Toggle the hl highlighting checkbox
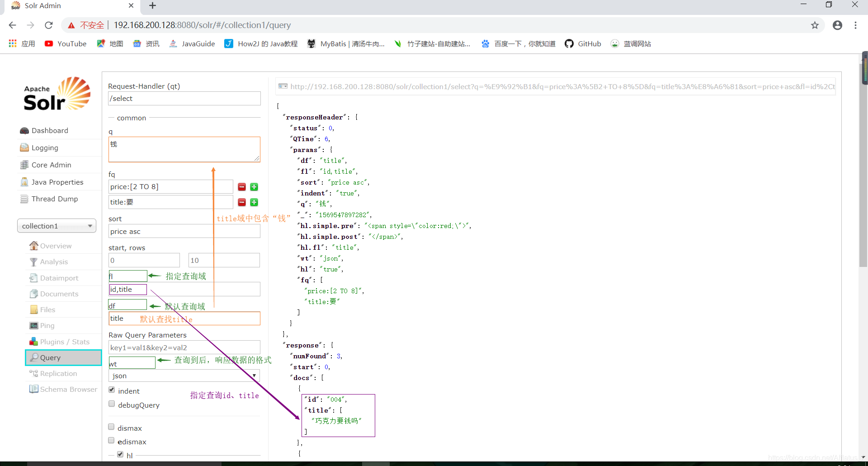 tap(120, 454)
